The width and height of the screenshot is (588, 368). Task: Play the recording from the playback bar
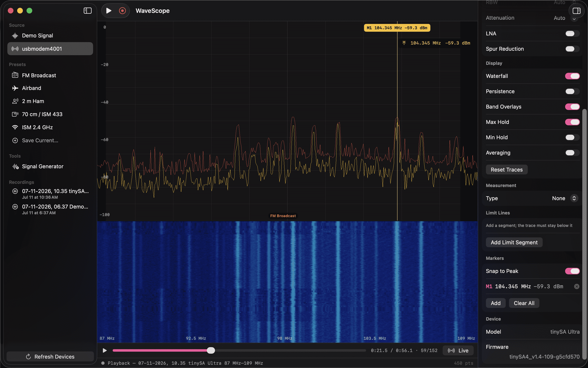click(x=105, y=350)
